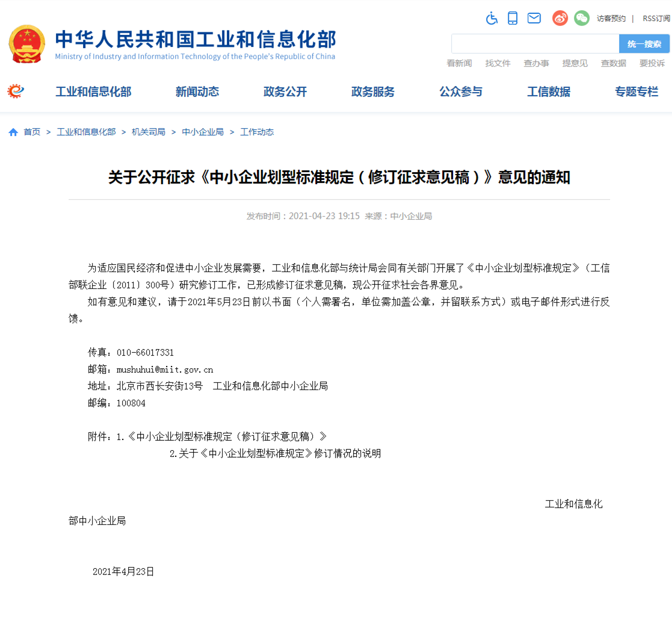Select the 看新闻 search shortcut
Viewport: 672px width, 623px height.
click(x=460, y=63)
